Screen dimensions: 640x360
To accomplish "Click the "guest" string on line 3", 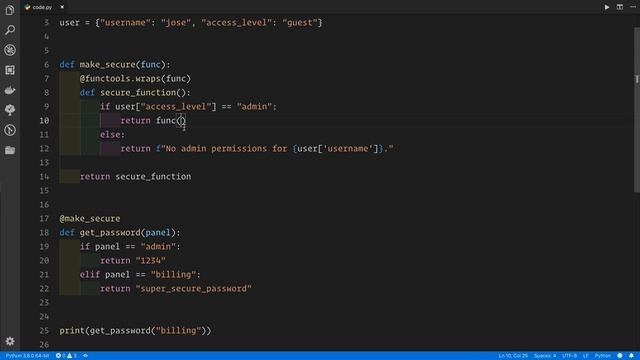I will tap(300, 22).
